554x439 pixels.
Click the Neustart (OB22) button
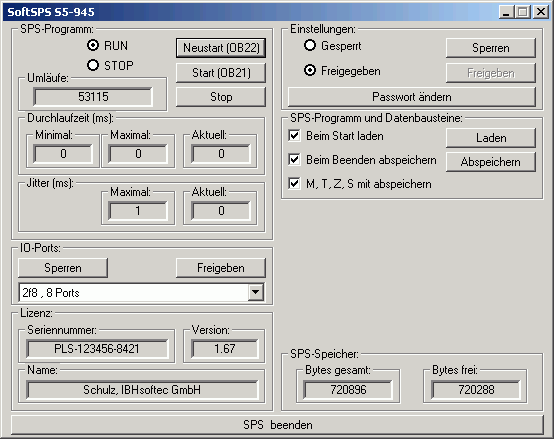coord(221,48)
